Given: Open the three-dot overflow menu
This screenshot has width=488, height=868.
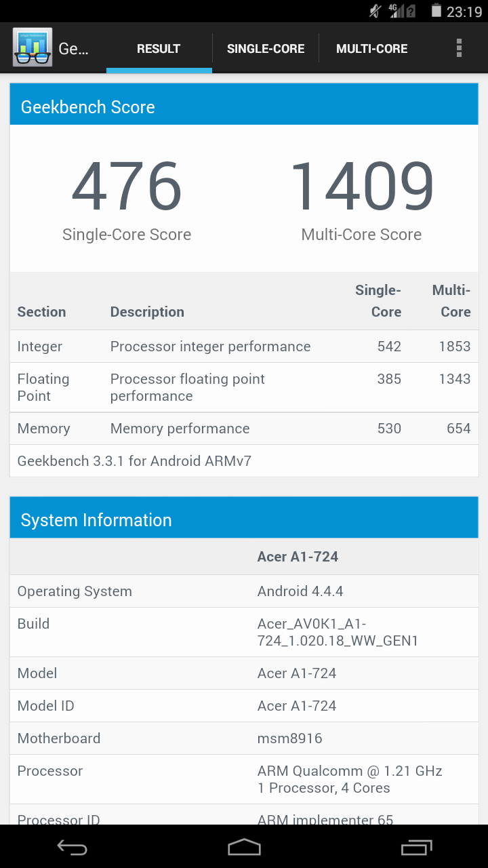Looking at the screenshot, I should click(x=459, y=48).
